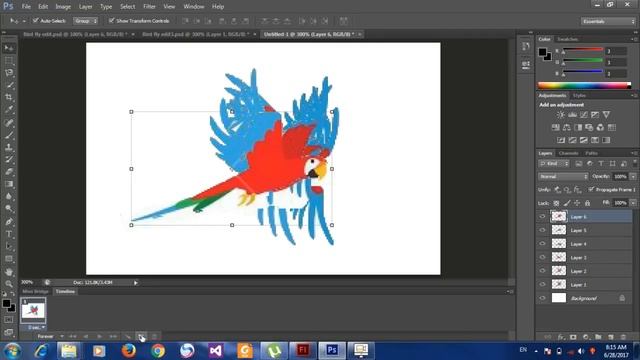Expand the status bar info arrow
The width and height of the screenshot is (640, 360).
[136, 282]
